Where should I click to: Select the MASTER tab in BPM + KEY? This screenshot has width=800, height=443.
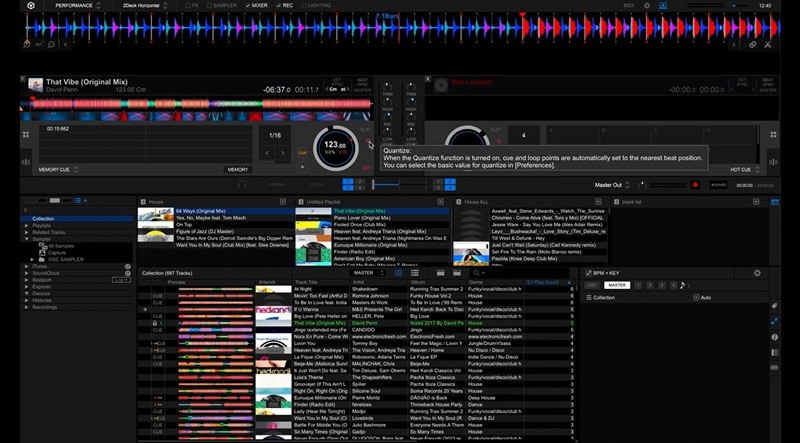(617, 285)
